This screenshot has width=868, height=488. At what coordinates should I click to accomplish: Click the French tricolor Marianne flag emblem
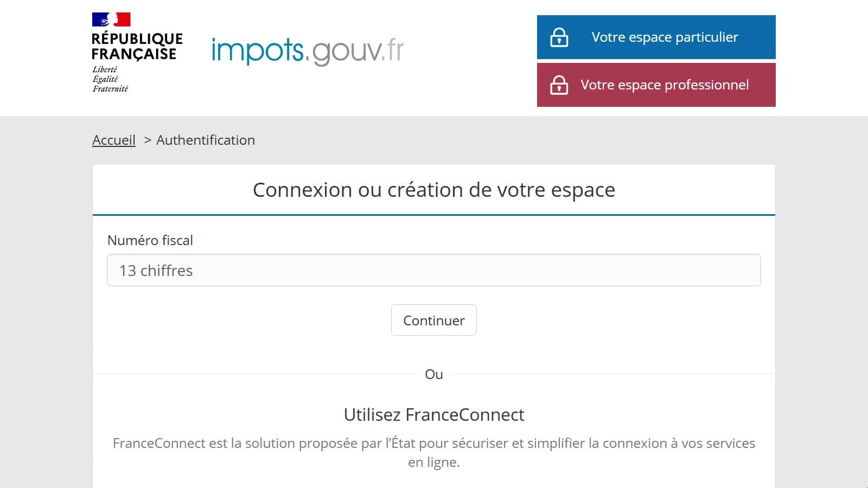pyautogui.click(x=111, y=20)
